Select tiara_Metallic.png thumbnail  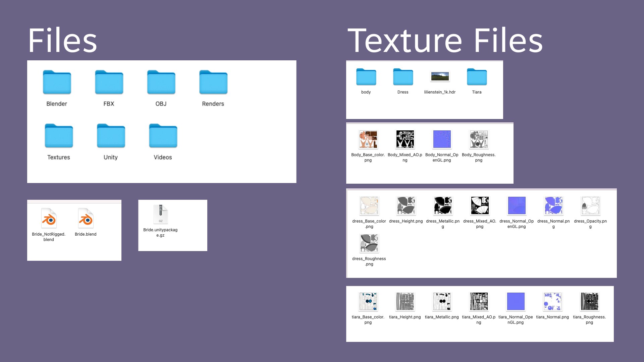[x=442, y=301]
